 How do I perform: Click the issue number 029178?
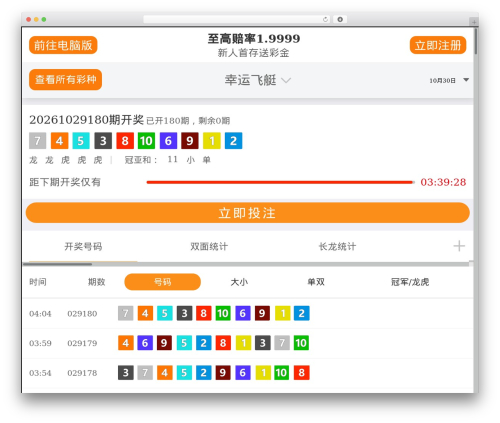click(82, 373)
